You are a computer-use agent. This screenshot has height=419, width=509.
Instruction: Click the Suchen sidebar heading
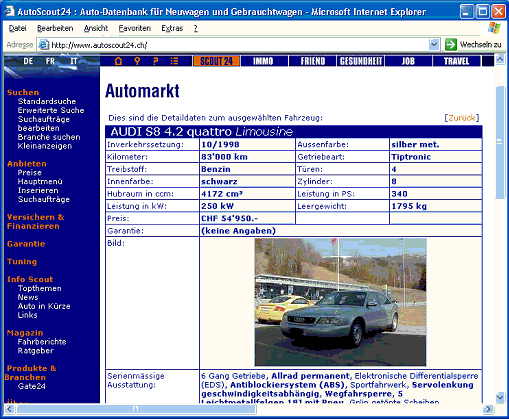[x=23, y=92]
